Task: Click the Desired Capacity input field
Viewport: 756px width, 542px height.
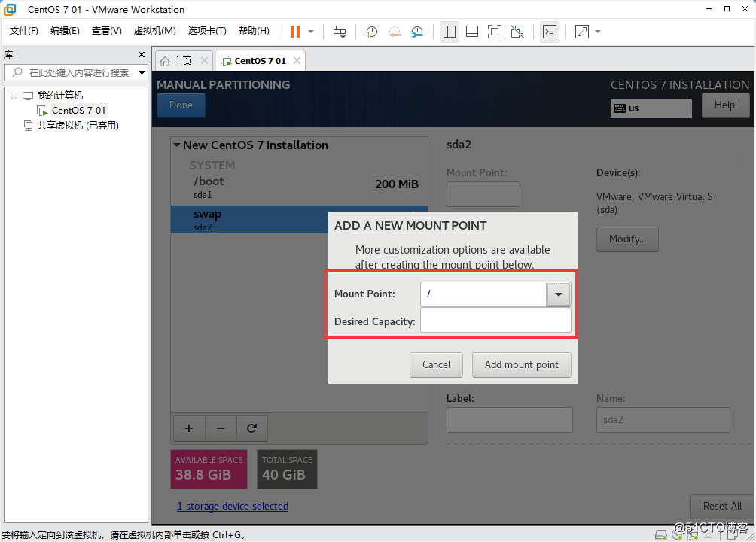Action: tap(495, 320)
